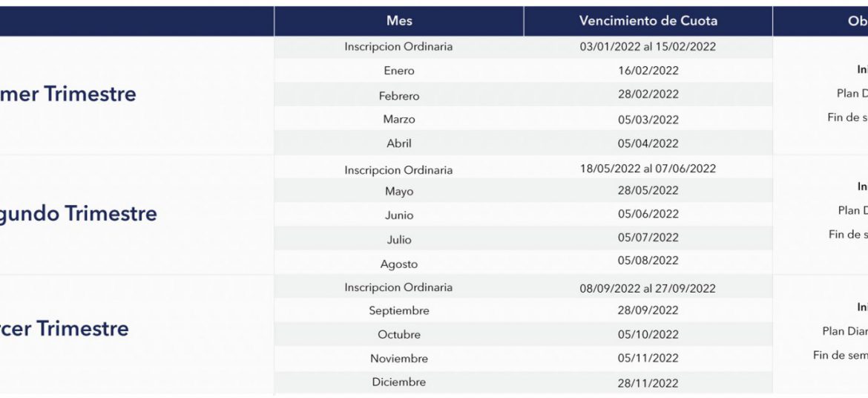Click the 28/02/2022 due date cell
The image size is (868, 398).
pos(648,94)
